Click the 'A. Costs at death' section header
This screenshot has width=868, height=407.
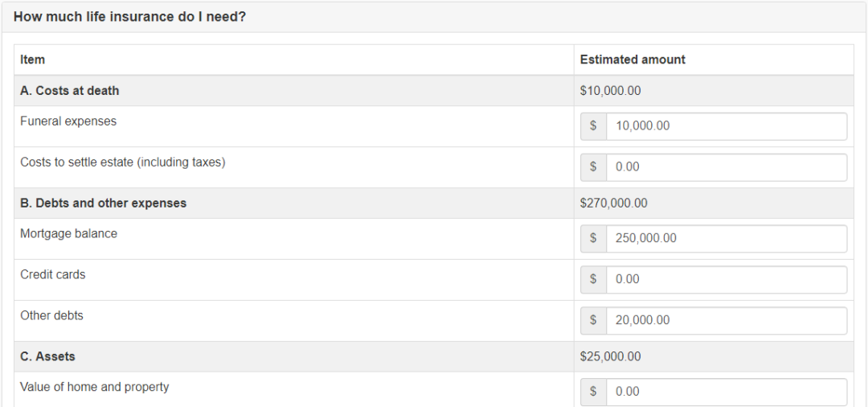[70, 91]
